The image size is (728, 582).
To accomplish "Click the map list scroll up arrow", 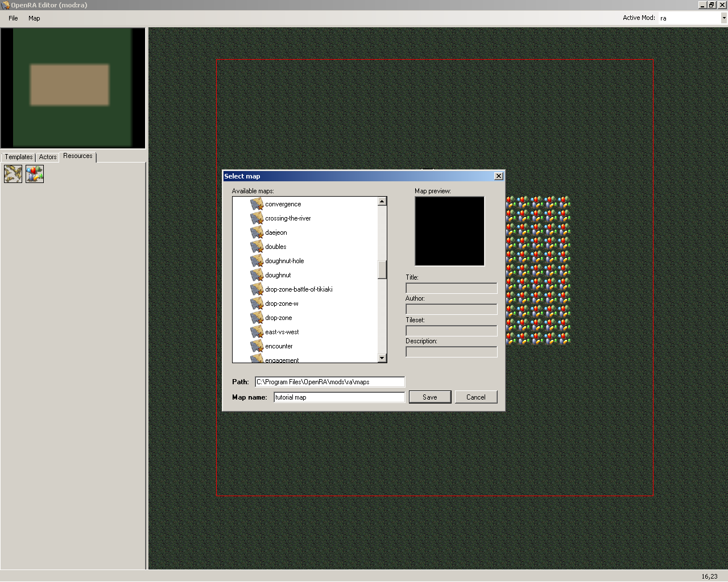I will click(382, 201).
